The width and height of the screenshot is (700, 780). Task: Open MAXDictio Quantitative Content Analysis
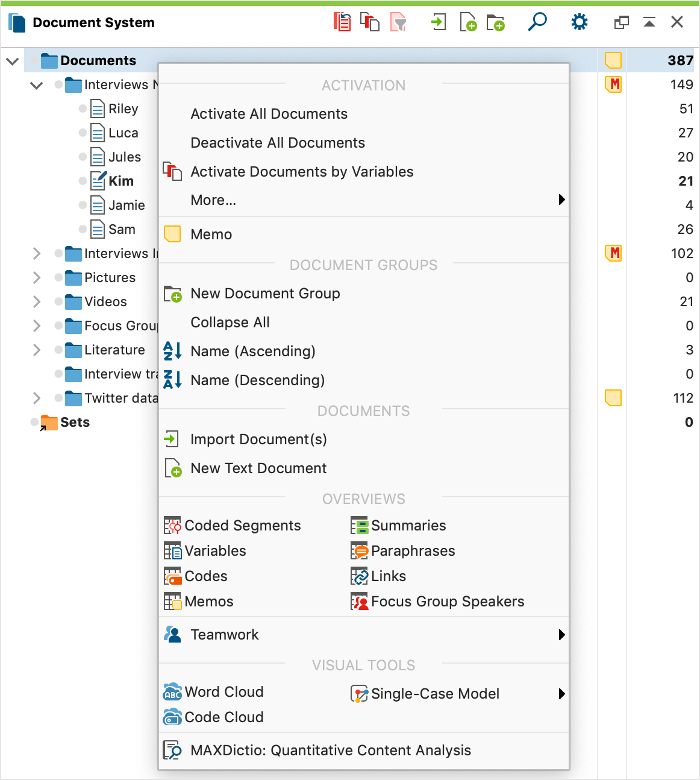329,750
